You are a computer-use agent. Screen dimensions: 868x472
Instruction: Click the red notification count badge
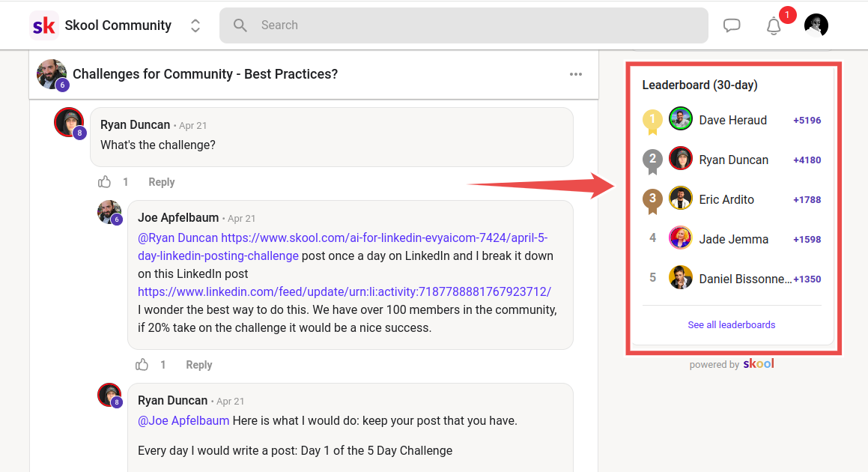787,15
